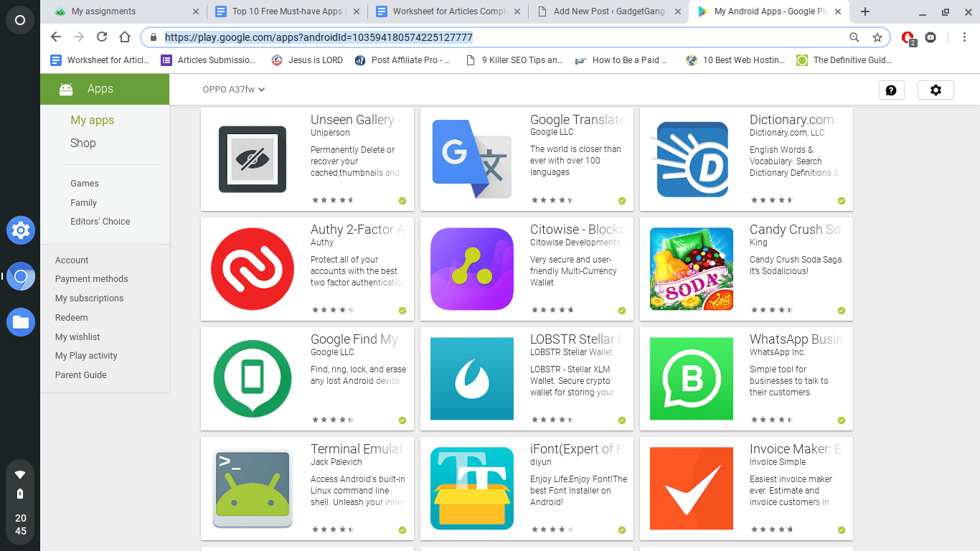Open My Play activity link
The image size is (980, 551).
[86, 356]
